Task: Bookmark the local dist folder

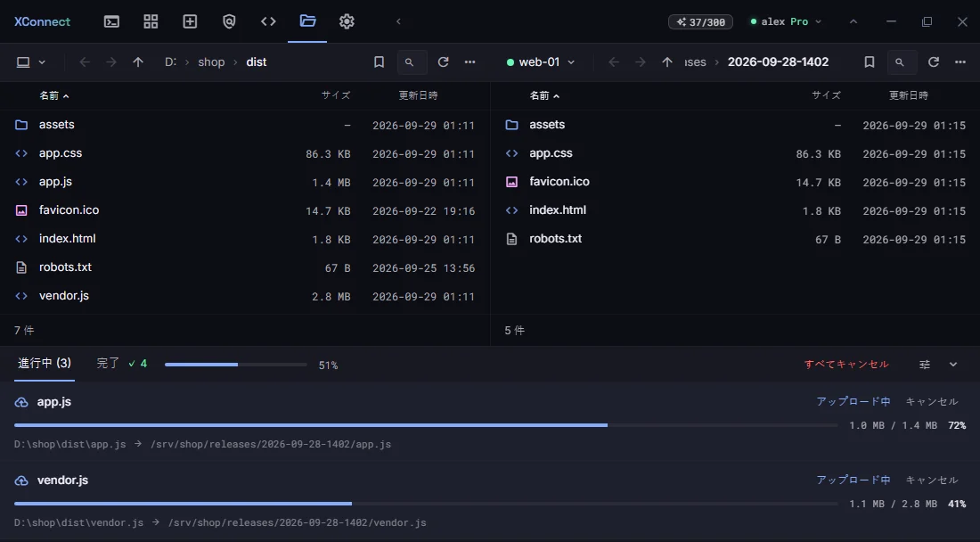Action: point(379,62)
